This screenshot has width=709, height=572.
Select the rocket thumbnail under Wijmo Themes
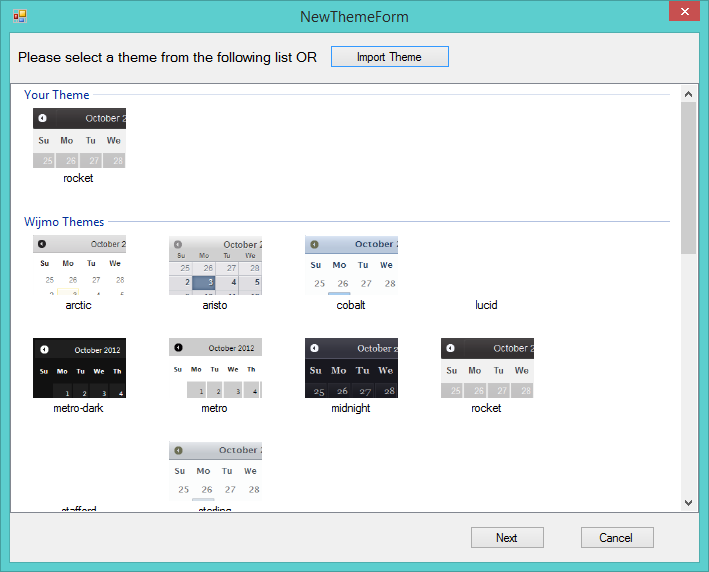pyautogui.click(x=487, y=368)
